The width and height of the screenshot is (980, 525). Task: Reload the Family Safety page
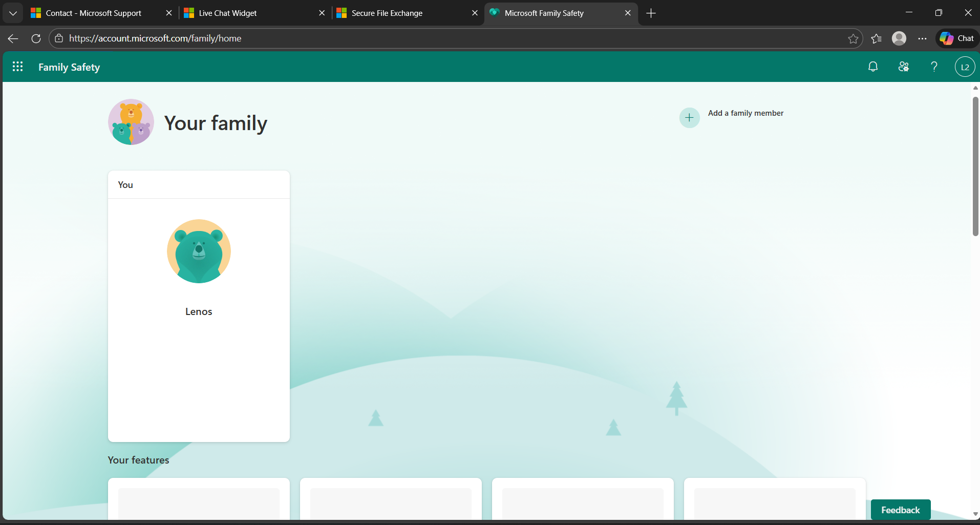[36, 38]
